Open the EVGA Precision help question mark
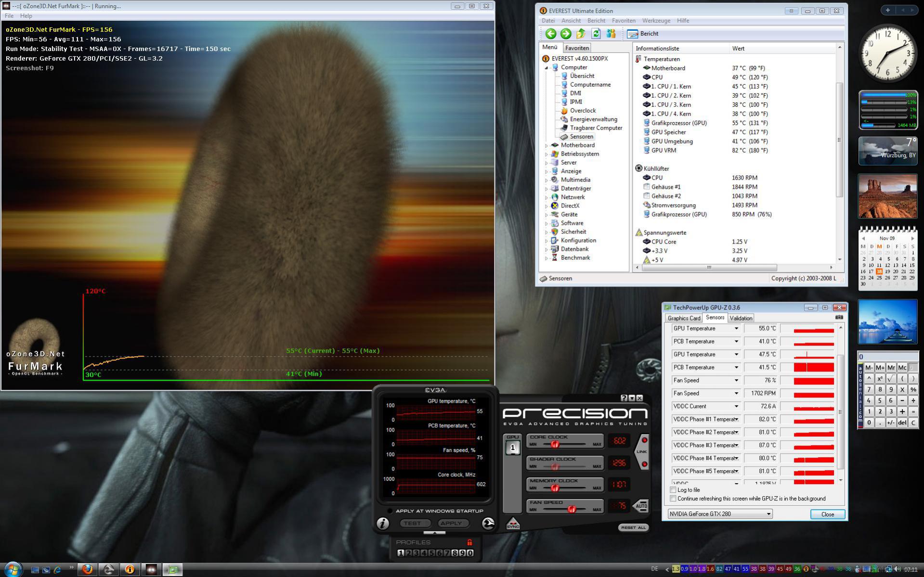Viewport: 924px width, 577px height. pyautogui.click(x=624, y=398)
